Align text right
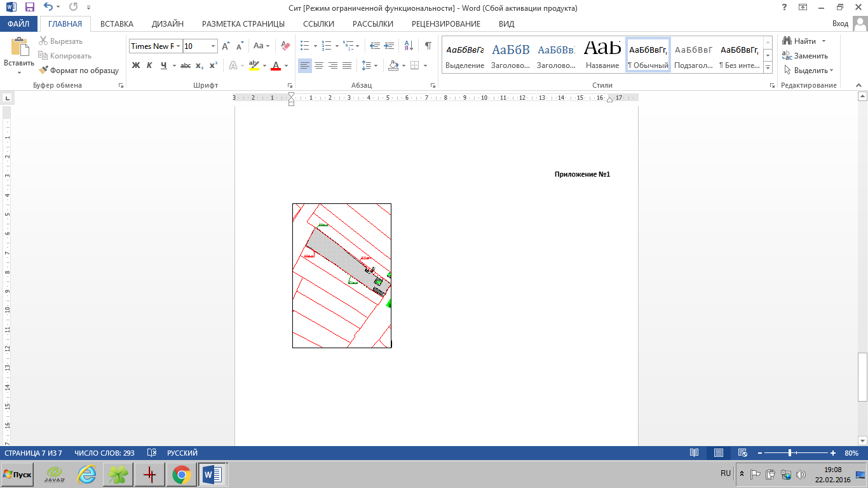 (x=333, y=65)
